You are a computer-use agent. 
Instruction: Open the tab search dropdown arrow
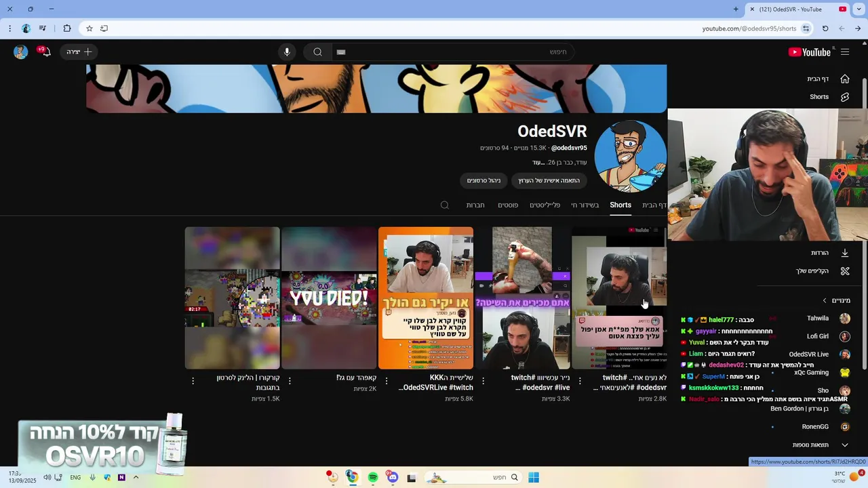tap(859, 9)
